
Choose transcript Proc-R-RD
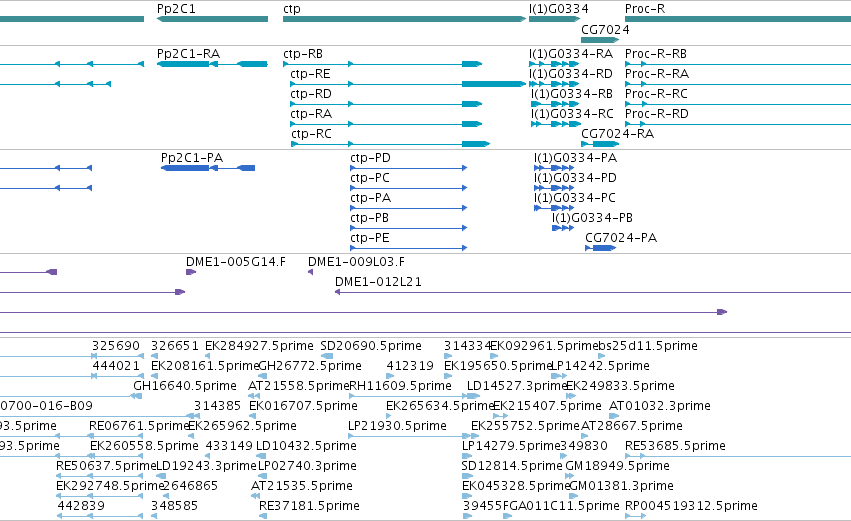tap(657, 114)
